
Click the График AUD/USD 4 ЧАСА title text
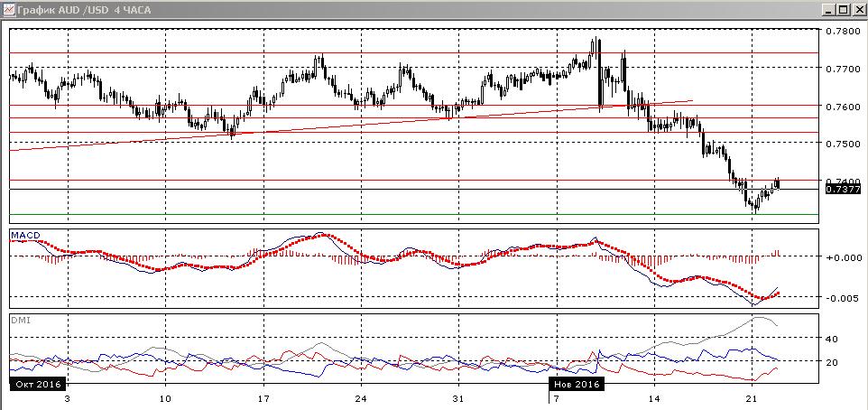84,9
